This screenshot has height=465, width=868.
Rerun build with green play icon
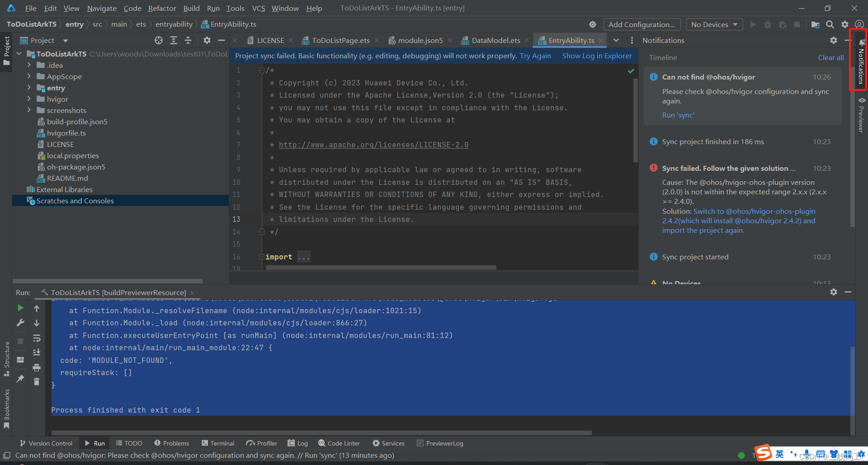pyautogui.click(x=20, y=308)
